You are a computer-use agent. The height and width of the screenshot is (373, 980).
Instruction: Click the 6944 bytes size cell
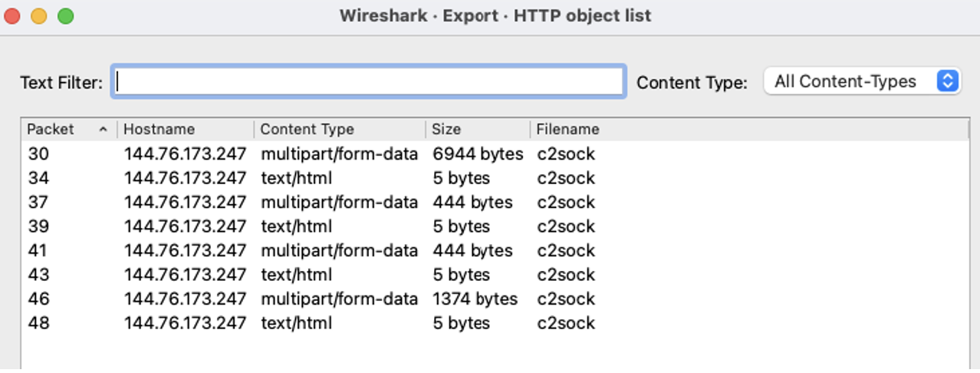tap(478, 153)
